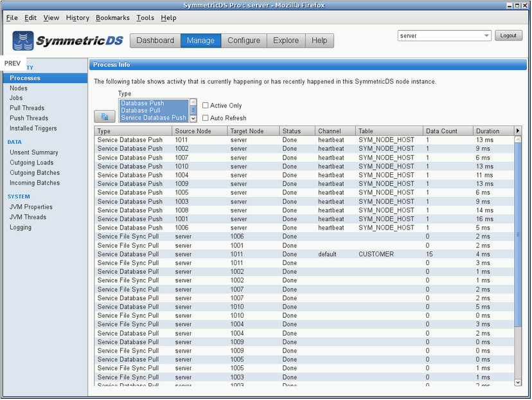532x400 pixels.
Task: Open Installed Triggers
Action: [x=33, y=129]
